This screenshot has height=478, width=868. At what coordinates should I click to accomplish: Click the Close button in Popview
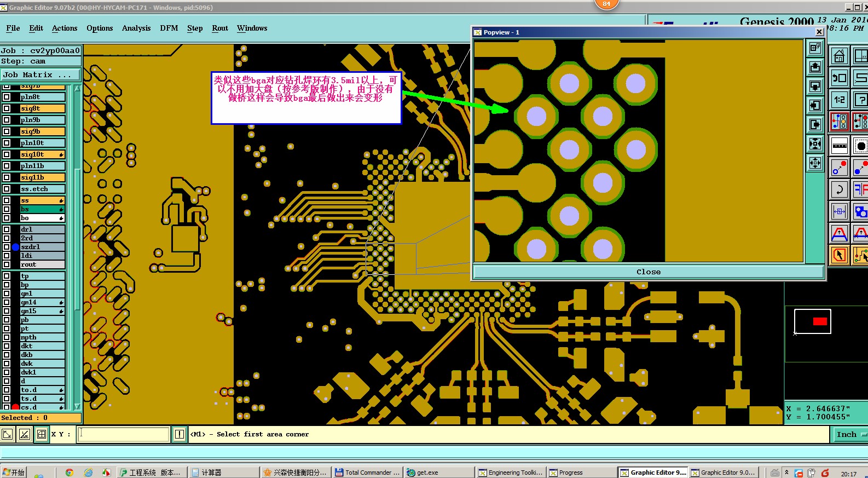coord(649,272)
